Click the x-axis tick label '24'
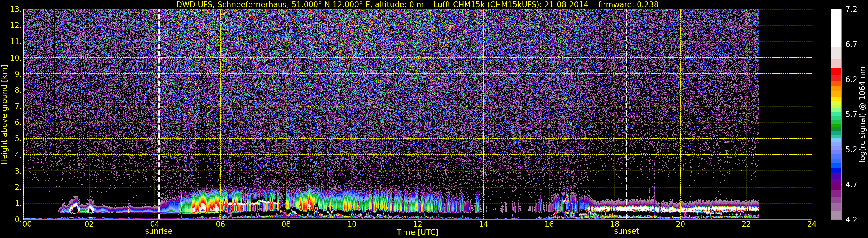Screen dimensions: 868x238 tap(812, 224)
